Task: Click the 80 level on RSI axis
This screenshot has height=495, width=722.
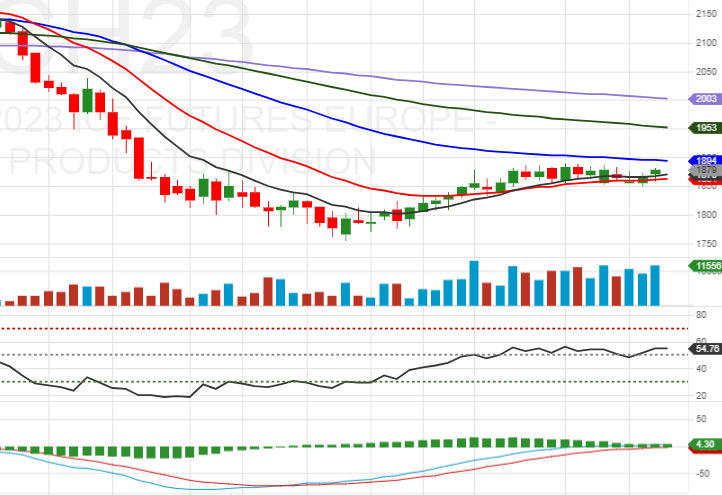Action: pos(701,315)
